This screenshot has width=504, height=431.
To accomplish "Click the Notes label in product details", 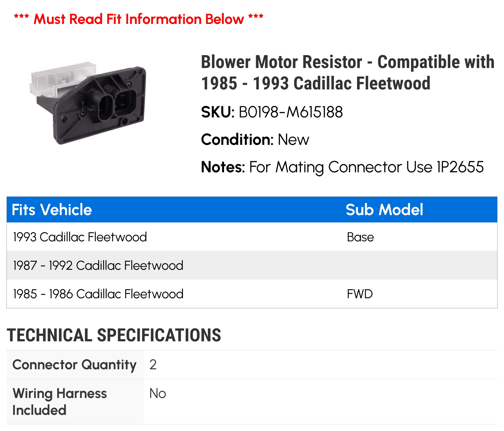I will [x=223, y=167].
